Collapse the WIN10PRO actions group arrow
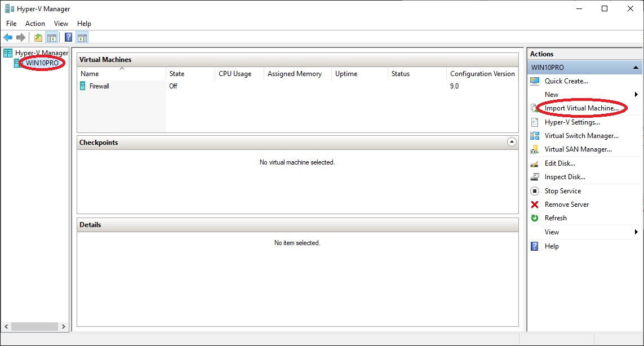The image size is (644, 346). pyautogui.click(x=636, y=68)
